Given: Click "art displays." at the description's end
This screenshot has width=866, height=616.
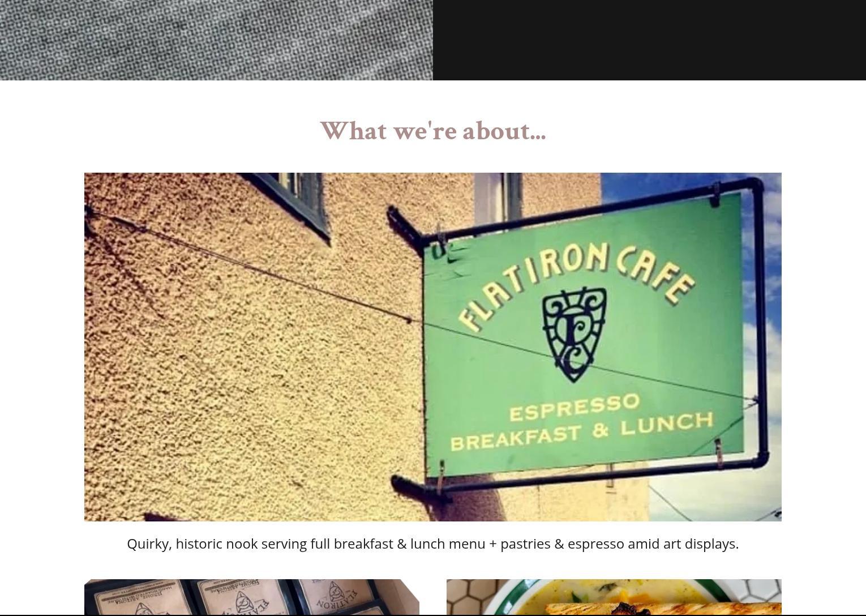Looking at the screenshot, I should coord(701,544).
